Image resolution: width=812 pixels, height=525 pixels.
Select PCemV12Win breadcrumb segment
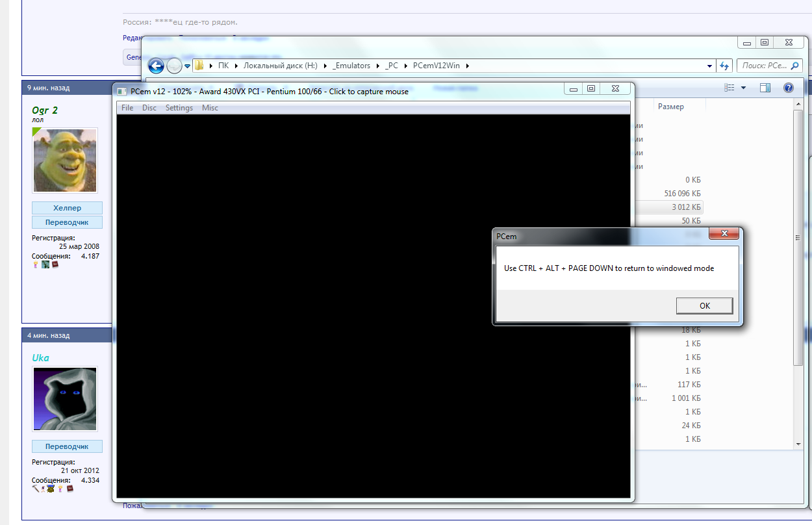pos(435,66)
